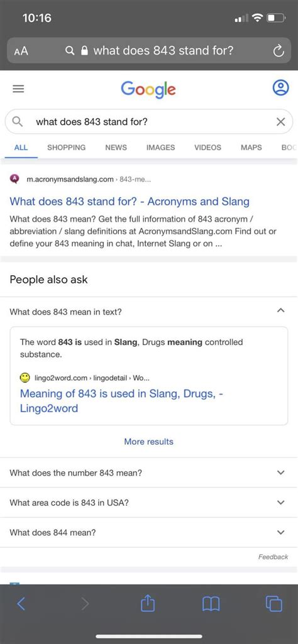Collapse 'What does 843 mean in text?'
The width and height of the screenshot is (298, 644).
(149, 312)
